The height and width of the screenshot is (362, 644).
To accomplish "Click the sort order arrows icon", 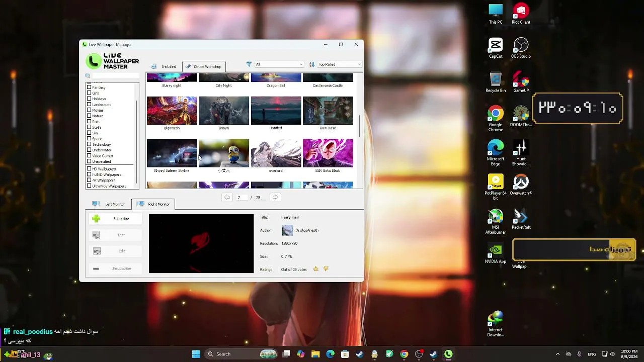I will 312,64.
